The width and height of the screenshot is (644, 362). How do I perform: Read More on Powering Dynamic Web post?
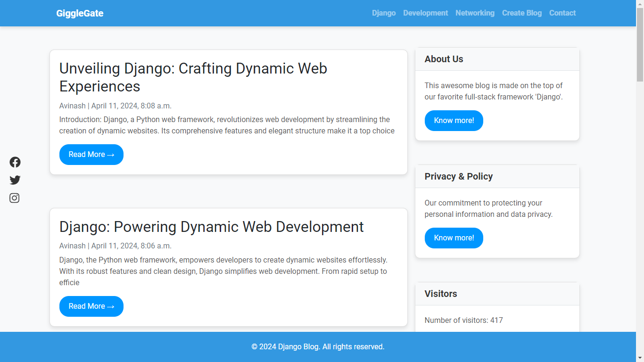pyautogui.click(x=91, y=306)
